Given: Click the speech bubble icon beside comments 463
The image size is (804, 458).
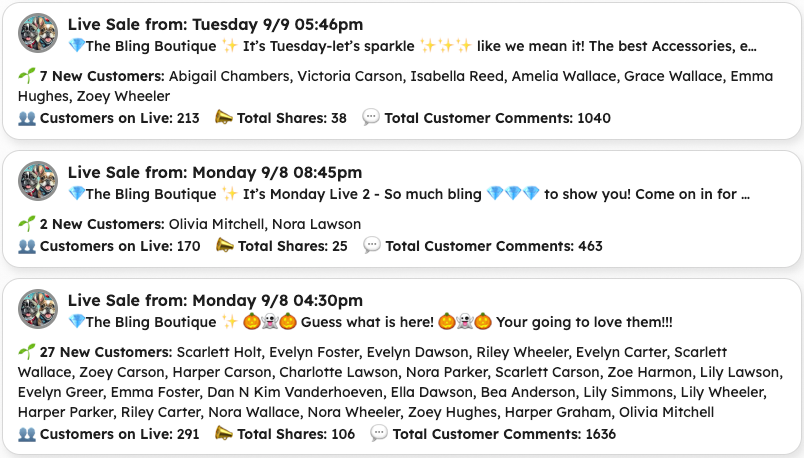Looking at the screenshot, I should [372, 245].
